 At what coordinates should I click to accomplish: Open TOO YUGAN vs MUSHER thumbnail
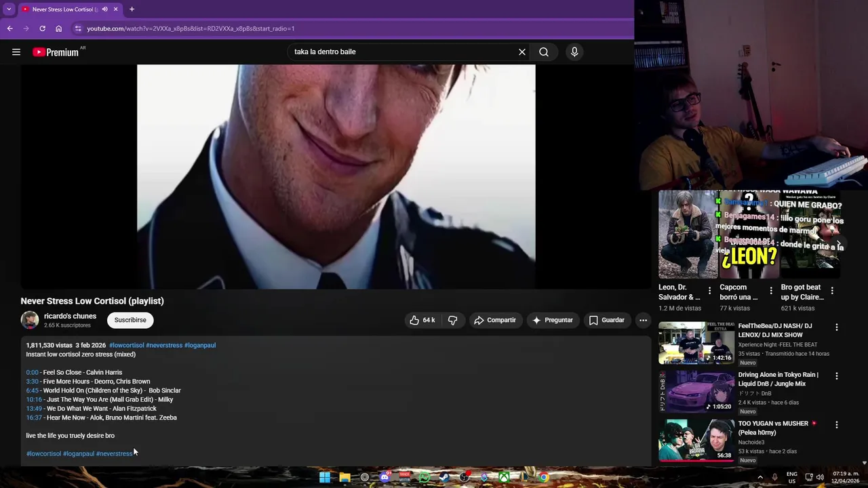pos(696,441)
